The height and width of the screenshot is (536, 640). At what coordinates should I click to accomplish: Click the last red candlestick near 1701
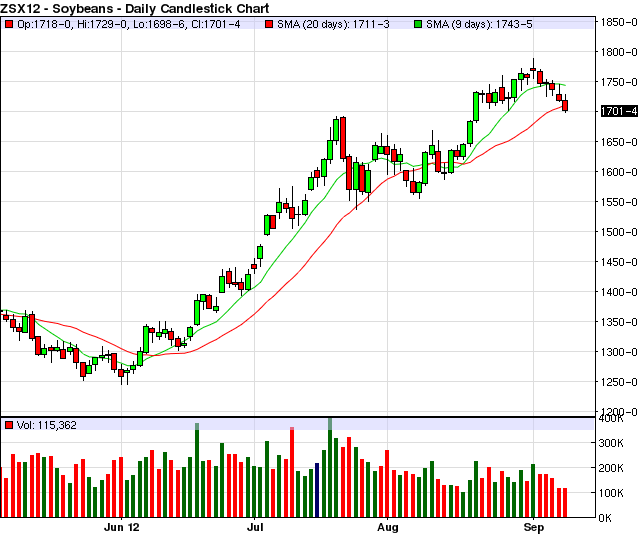(565, 105)
